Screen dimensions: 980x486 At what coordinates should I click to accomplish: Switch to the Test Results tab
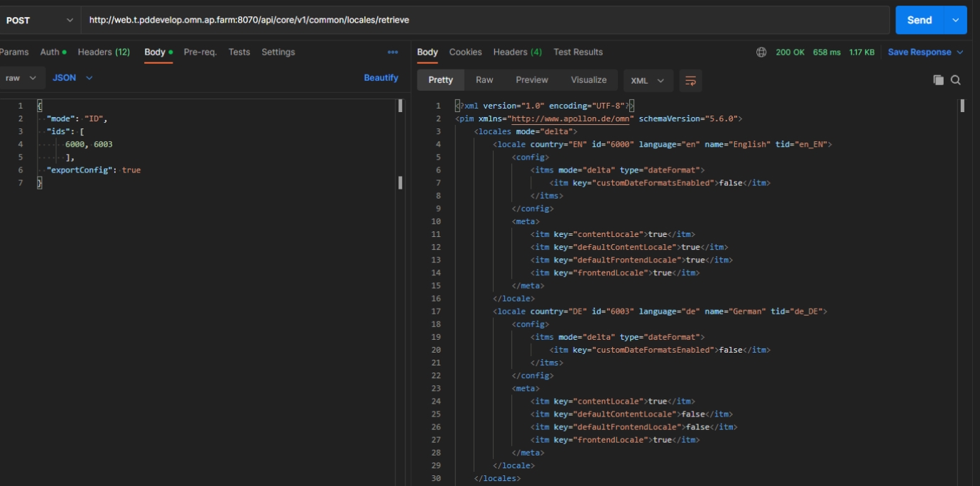pos(578,52)
